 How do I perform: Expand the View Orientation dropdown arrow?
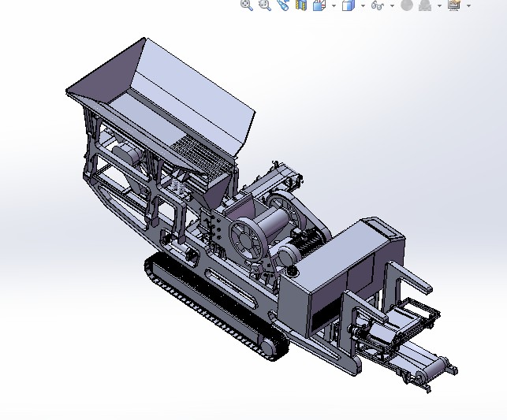click(x=334, y=6)
